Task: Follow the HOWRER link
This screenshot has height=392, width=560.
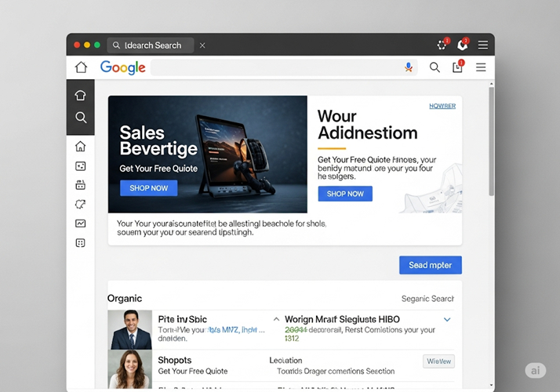Action: tap(442, 106)
